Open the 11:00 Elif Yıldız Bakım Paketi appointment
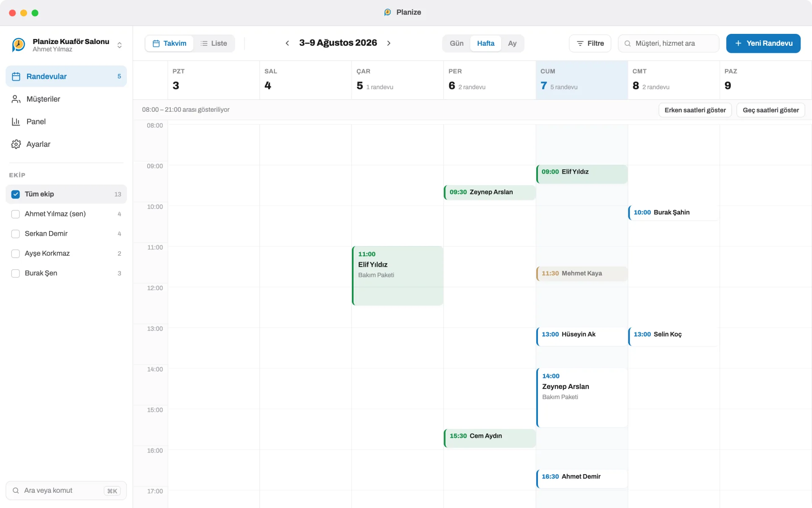The width and height of the screenshot is (812, 508). [398, 276]
